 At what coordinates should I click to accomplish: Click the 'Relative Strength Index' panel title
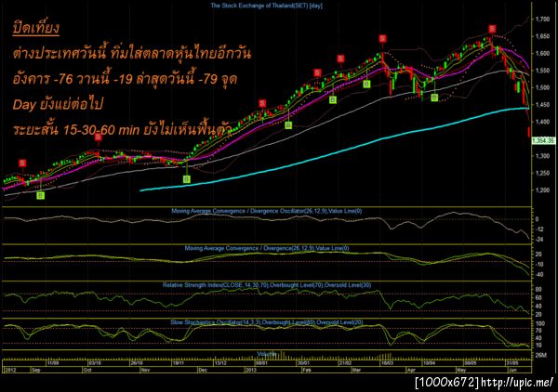point(267,285)
